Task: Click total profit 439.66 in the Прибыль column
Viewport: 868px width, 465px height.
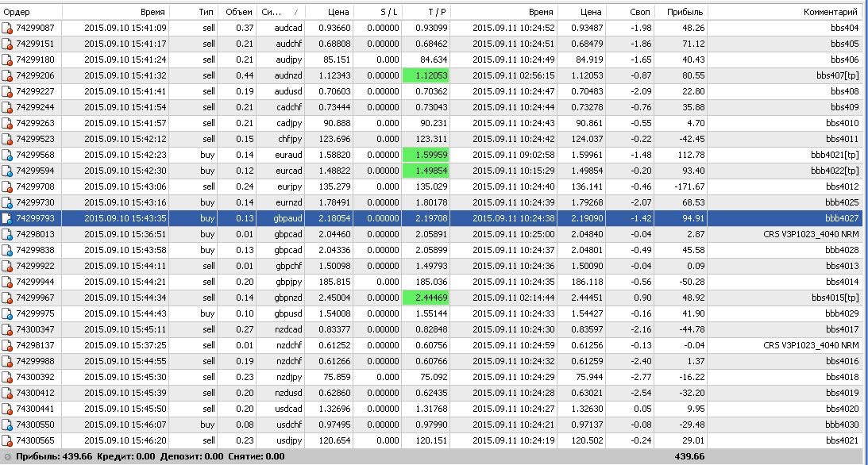Action: (689, 457)
